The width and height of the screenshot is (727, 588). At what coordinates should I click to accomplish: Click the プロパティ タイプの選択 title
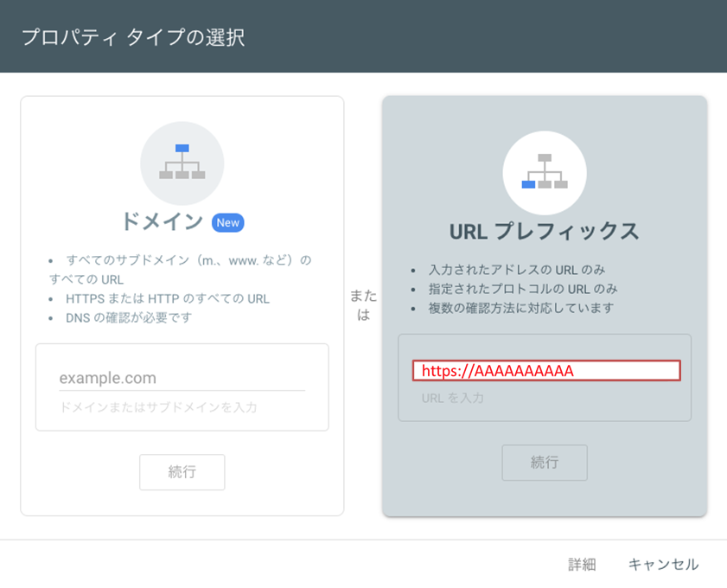click(133, 37)
